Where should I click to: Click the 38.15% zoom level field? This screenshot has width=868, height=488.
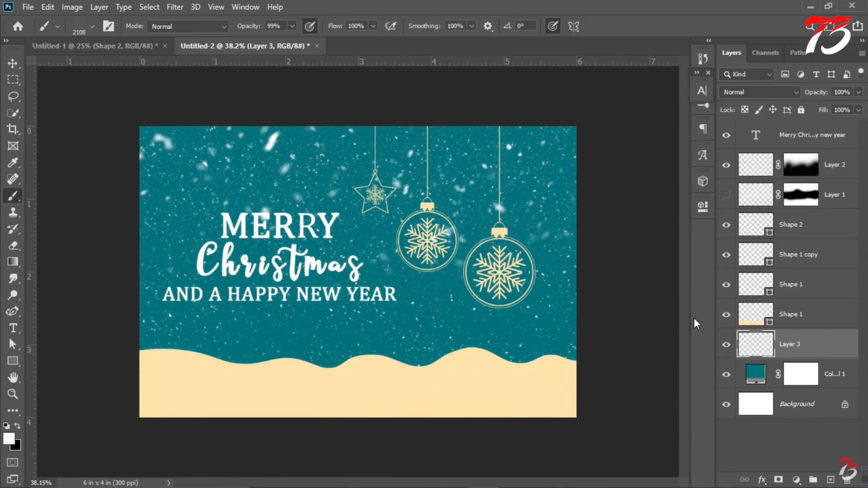[x=41, y=483]
